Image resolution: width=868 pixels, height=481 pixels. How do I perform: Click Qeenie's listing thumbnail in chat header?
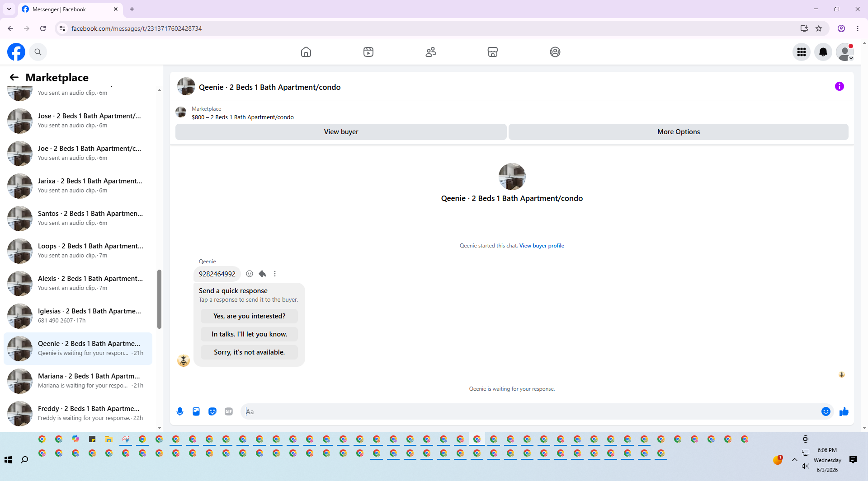coord(186,87)
